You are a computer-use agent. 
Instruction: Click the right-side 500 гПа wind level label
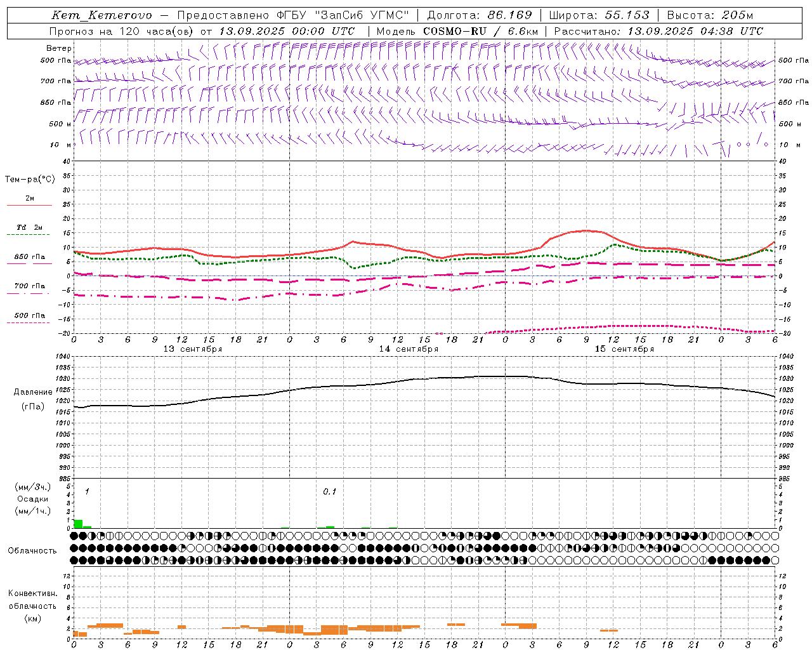pyautogui.click(x=794, y=60)
